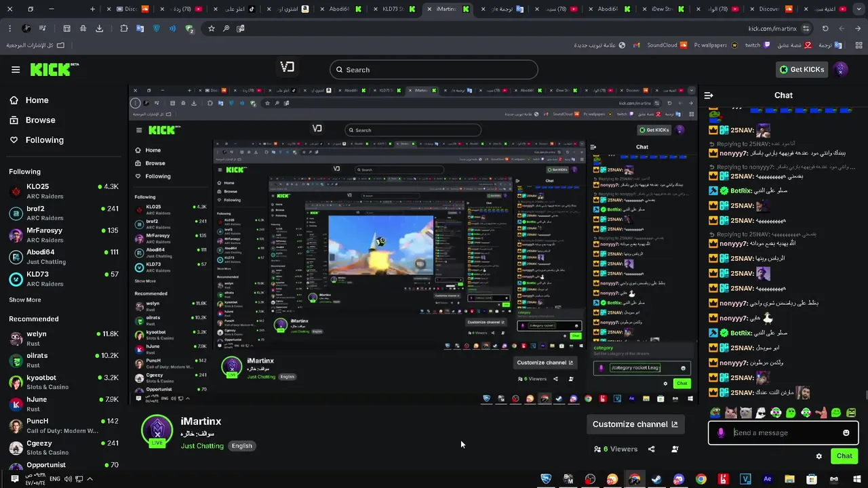The image size is (868, 488).
Task: Open welyn channel in Recommended list
Action: (x=64, y=338)
